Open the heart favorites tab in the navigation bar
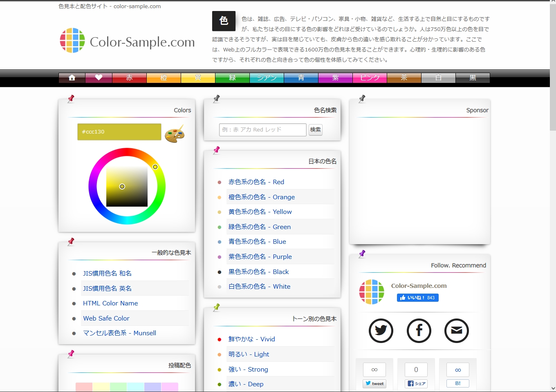The width and height of the screenshot is (556, 392). pyautogui.click(x=99, y=78)
